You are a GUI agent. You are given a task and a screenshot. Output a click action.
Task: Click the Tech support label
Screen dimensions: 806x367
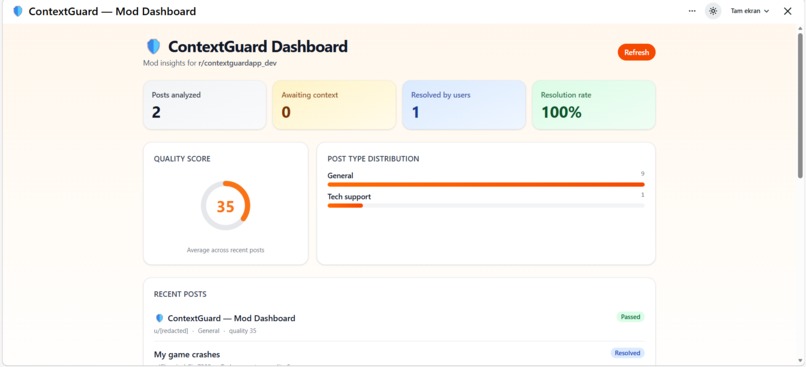[349, 197]
